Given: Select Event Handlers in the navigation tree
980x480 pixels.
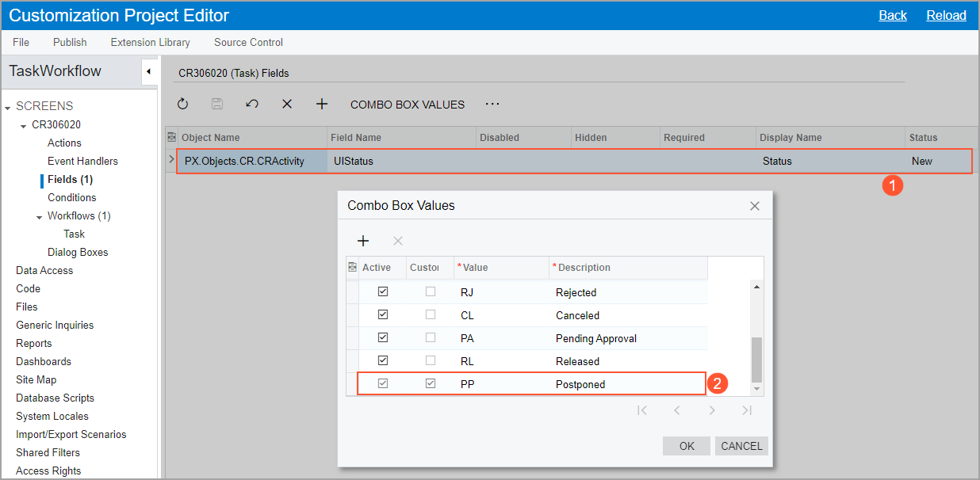Looking at the screenshot, I should pyautogui.click(x=82, y=161).
